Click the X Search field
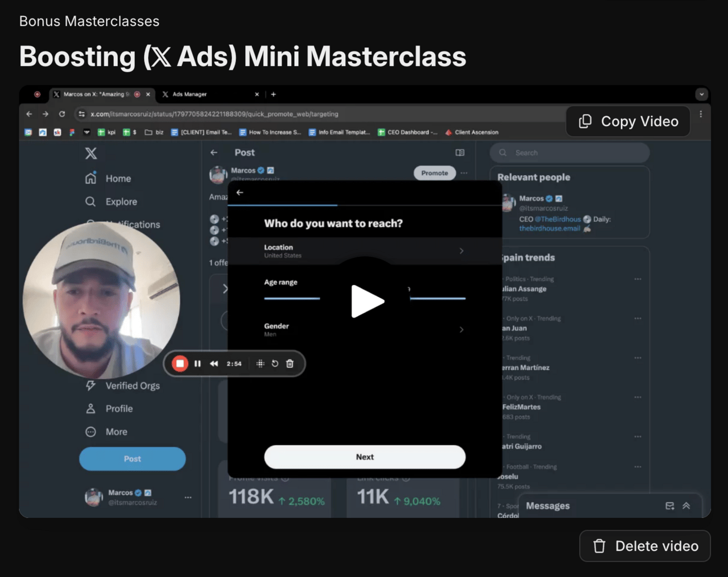The width and height of the screenshot is (728, 577). tap(570, 153)
